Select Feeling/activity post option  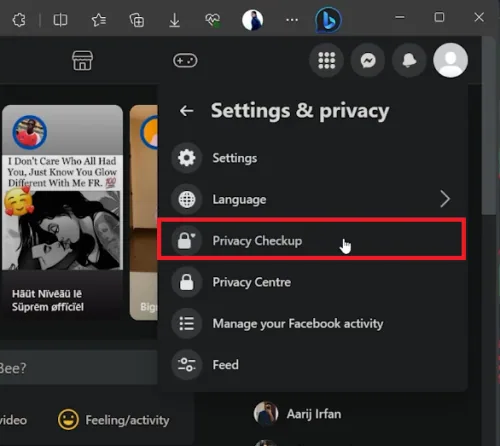click(x=114, y=420)
